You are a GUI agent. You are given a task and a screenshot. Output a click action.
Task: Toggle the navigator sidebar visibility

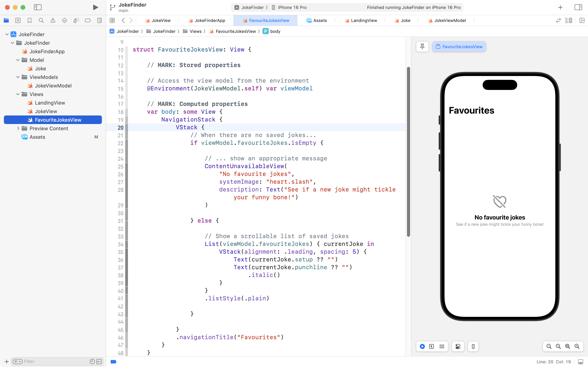point(38,7)
